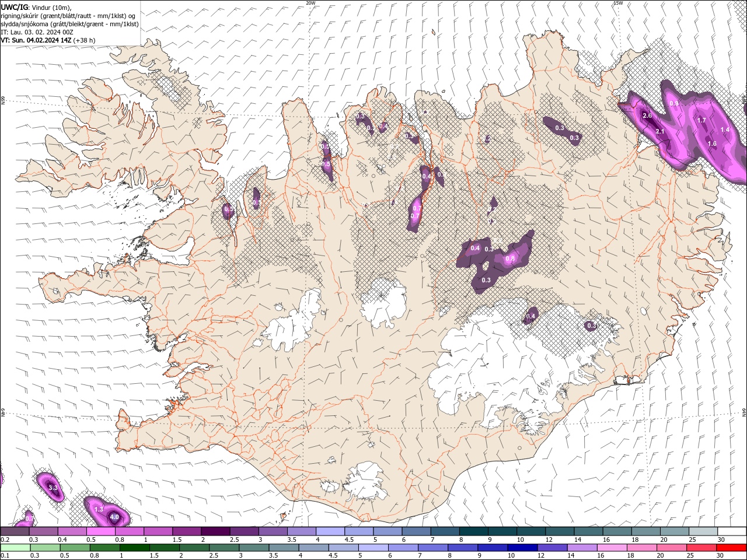The width and height of the screenshot is (747, 560).
Task: Click the 15W longitude label at the top
Action: tap(618, 3)
